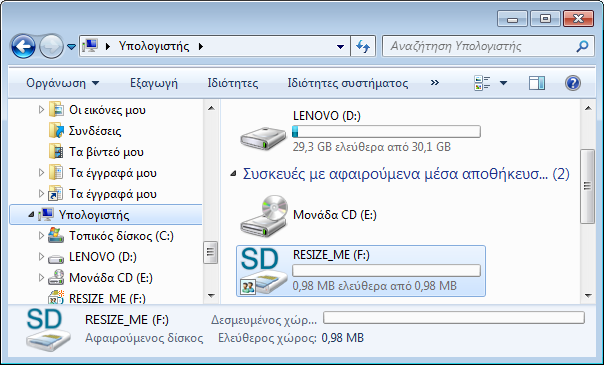Select the Μονάδα CD (E:) drive icon
The height and width of the screenshot is (365, 604).
pos(264,216)
